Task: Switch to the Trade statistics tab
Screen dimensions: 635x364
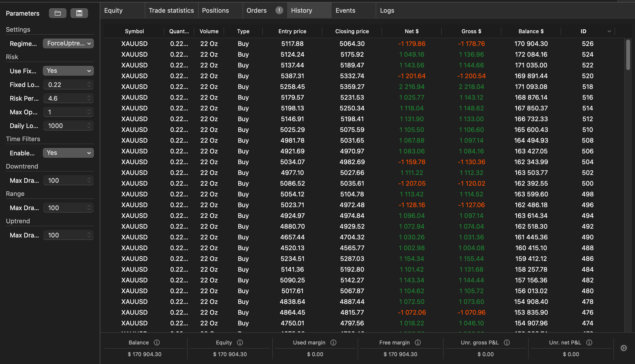Action: point(171,11)
